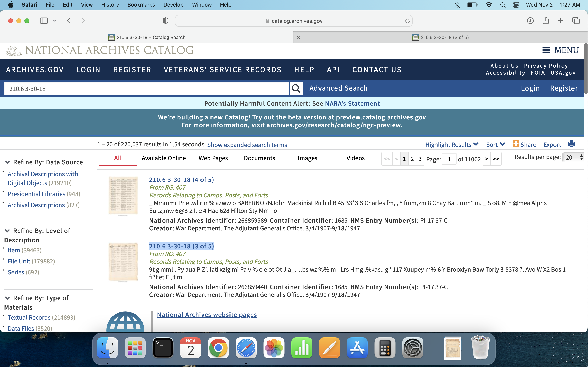Click the Safari share toolbar icon
588x367 pixels.
(546, 21)
